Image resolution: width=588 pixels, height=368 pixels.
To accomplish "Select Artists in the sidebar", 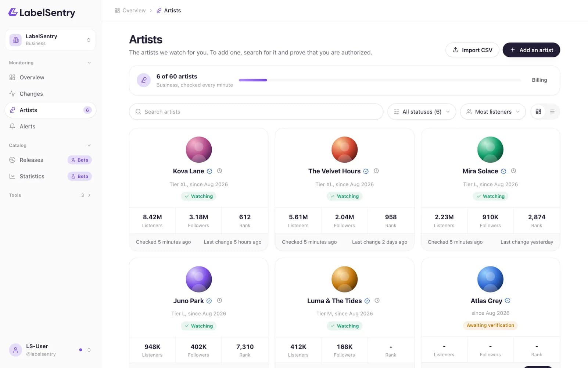I will tap(50, 110).
